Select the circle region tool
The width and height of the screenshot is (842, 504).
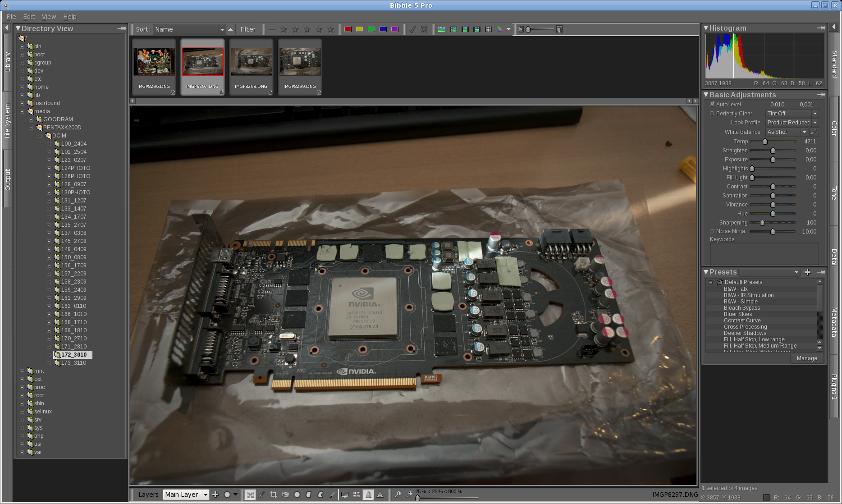[297, 495]
